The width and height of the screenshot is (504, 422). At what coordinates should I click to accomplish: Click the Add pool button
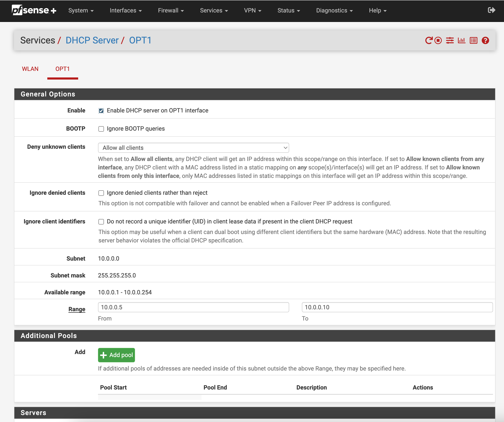tap(116, 355)
